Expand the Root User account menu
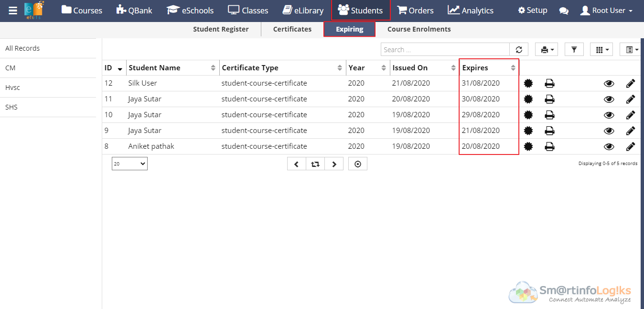644x309 pixels. [x=606, y=11]
